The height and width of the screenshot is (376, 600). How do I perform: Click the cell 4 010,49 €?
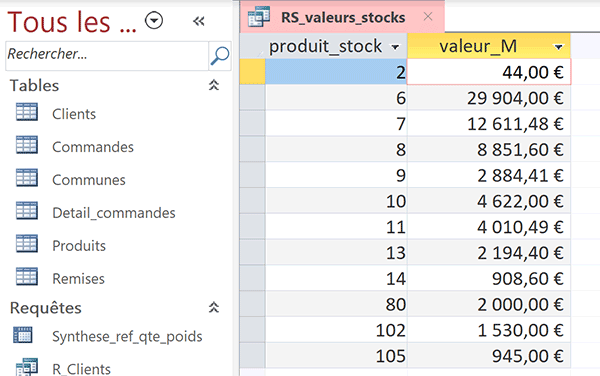[x=489, y=227]
